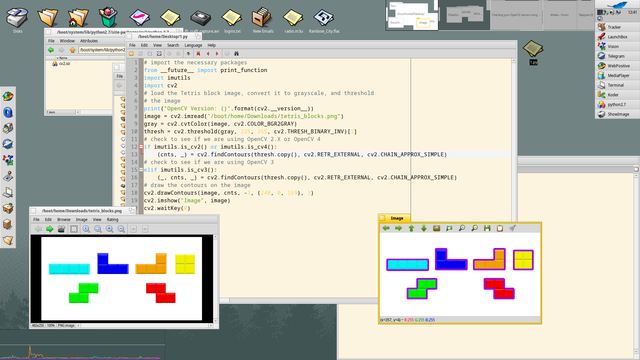Viewport: 640px width, 360px height.
Task: Open Koder Edit menu
Action: [x=144, y=45]
